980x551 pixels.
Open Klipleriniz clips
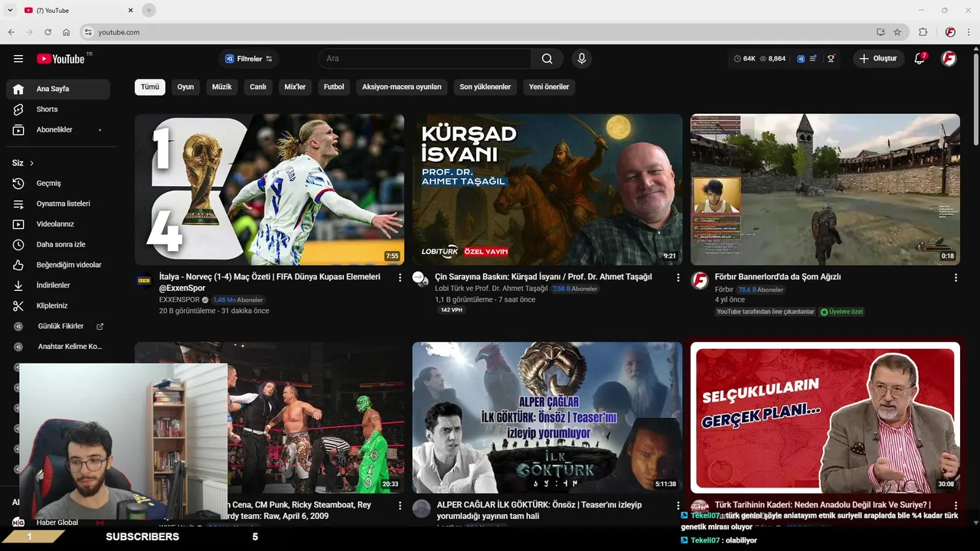pos(58,306)
